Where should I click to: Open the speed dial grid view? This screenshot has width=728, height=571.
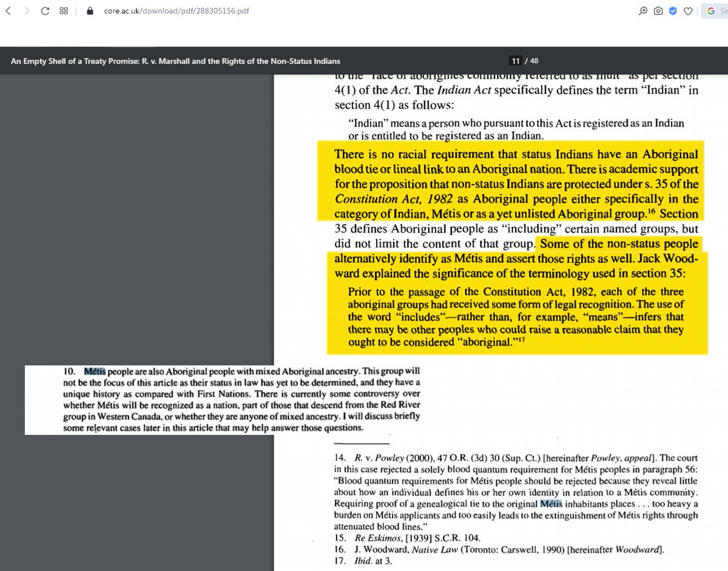63,11
